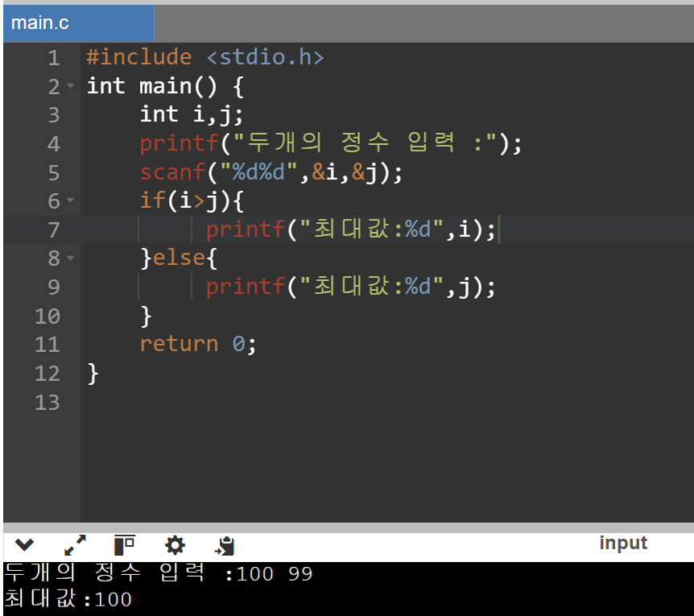694x616 pixels.
Task: Select line number 9 in the gutter
Action: (54, 287)
